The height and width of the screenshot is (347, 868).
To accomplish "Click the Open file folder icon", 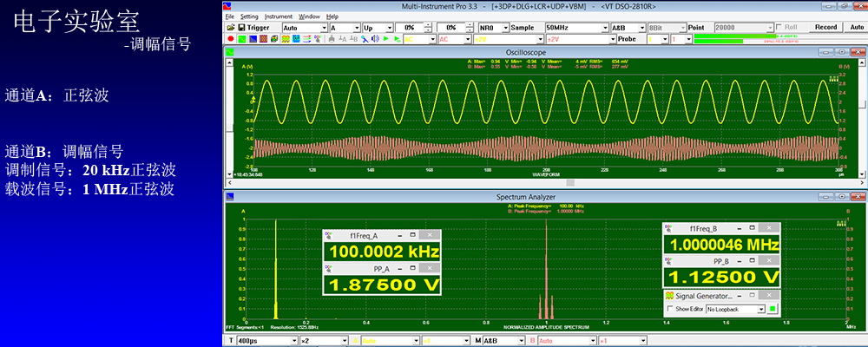I will tap(231, 27).
